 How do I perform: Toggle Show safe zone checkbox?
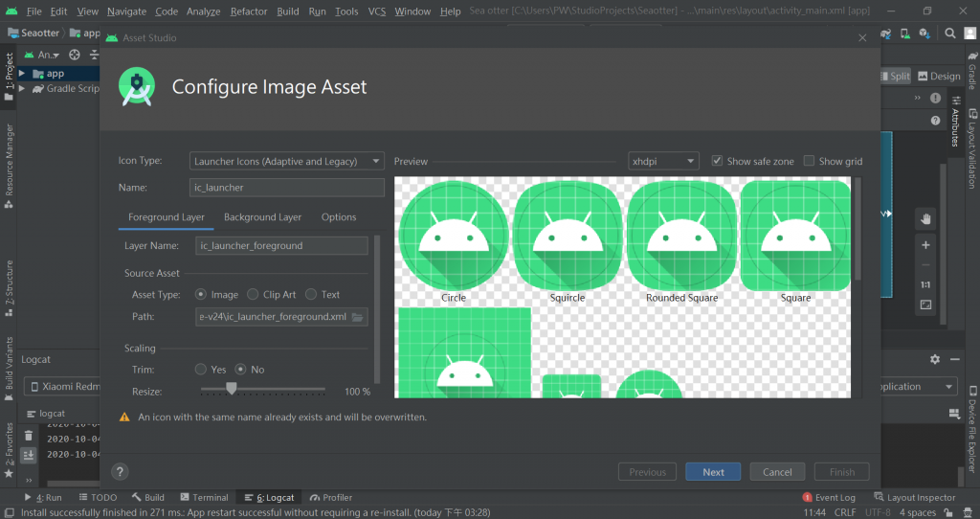point(717,161)
